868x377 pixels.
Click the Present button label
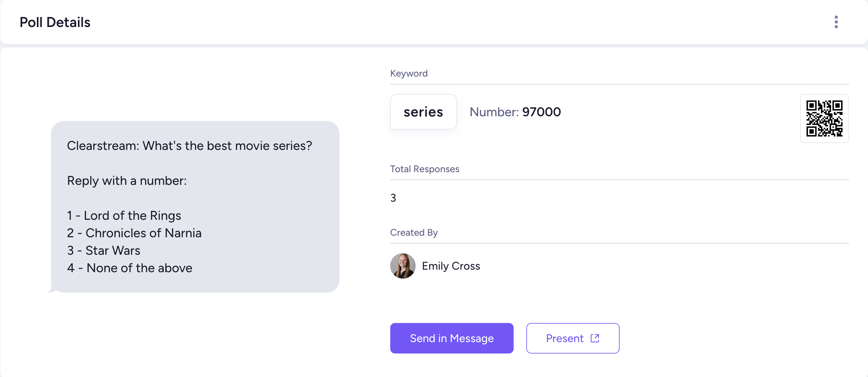click(564, 338)
